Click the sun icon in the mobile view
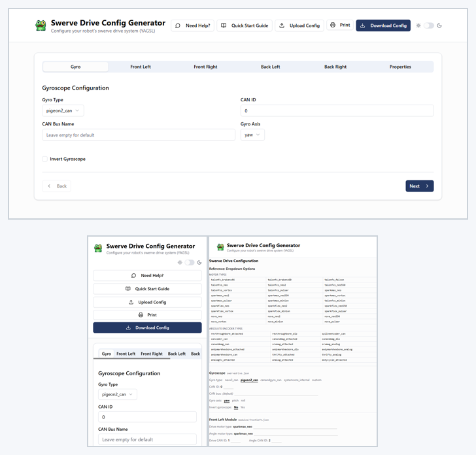Screen dimensions: 476x455 (180, 262)
